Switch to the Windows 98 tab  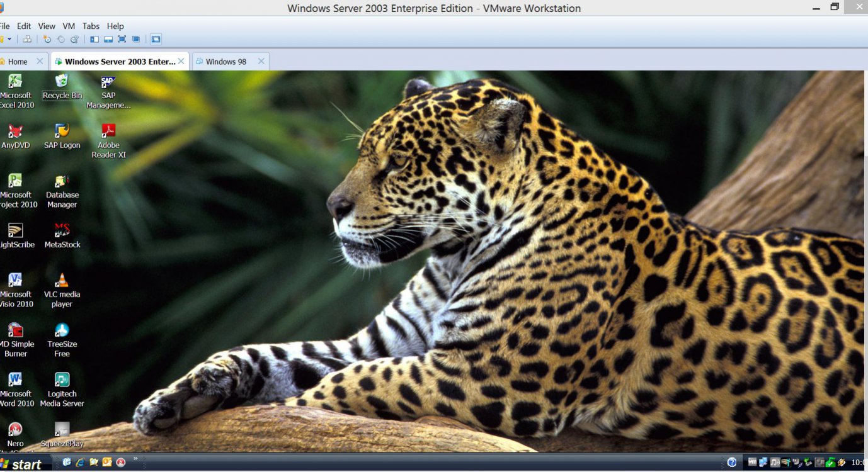point(226,62)
